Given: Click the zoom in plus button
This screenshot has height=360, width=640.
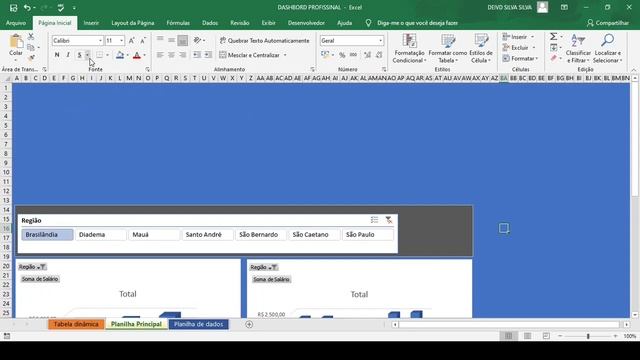Looking at the screenshot, I should tap(615, 336).
